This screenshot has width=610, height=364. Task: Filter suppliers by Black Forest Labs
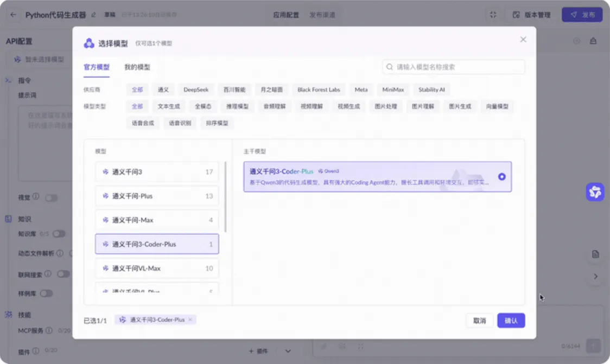click(319, 90)
